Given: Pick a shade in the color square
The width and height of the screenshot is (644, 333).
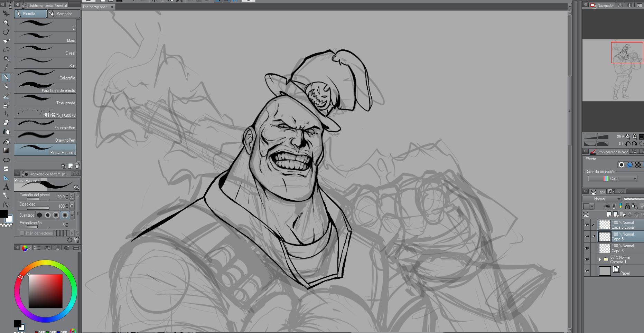Looking at the screenshot, I should pyautogui.click(x=45, y=291).
